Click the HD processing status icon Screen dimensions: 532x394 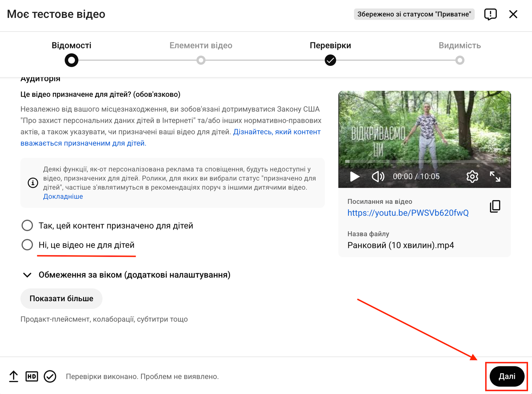[x=32, y=376]
